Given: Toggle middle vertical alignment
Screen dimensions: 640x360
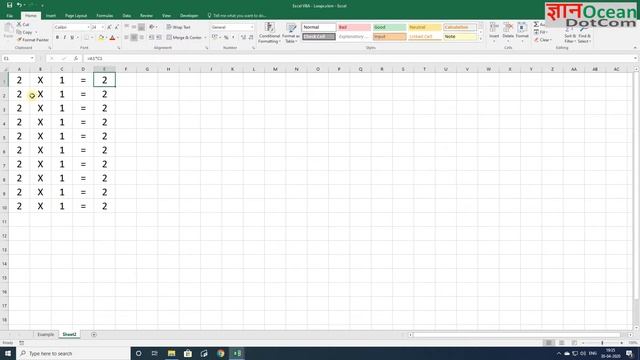Looking at the screenshot, I should pos(134,27).
